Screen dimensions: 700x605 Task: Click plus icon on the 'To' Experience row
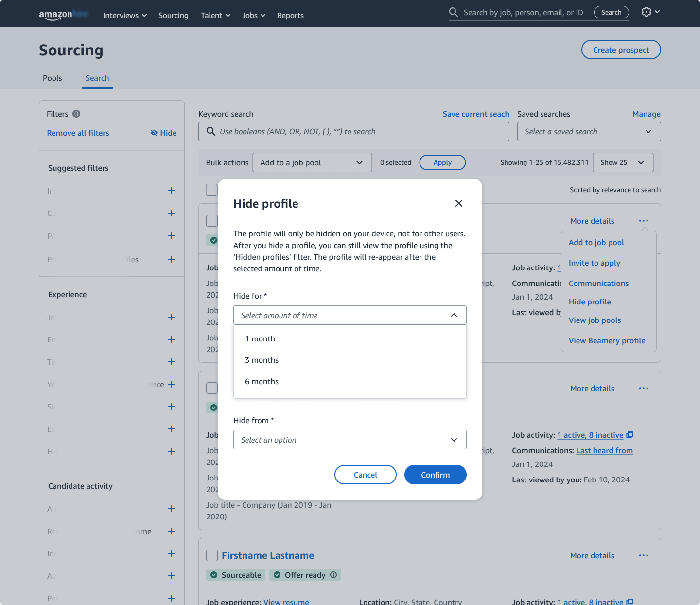[x=172, y=362]
